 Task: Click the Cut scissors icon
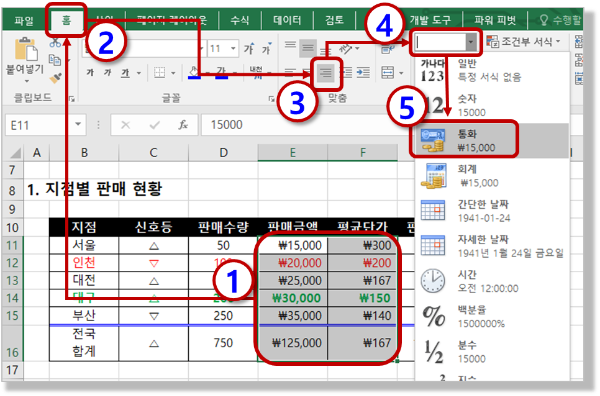pyautogui.click(x=55, y=42)
